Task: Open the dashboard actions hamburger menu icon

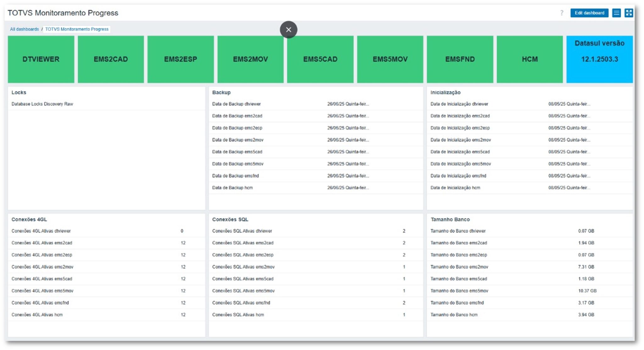Action: coord(617,13)
